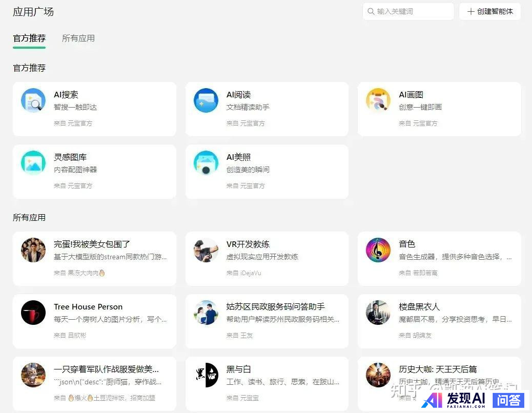Open the VR开发教练 app title

[x=248, y=244]
